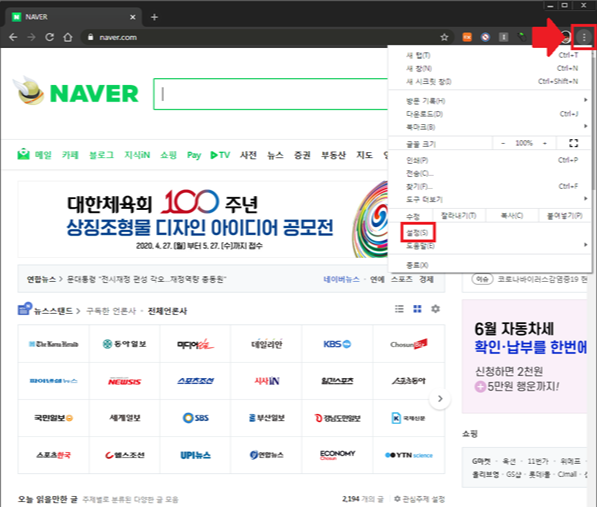597x507 pixels.
Task: Open the 대한체육회 100주년 banner
Action: [203, 219]
